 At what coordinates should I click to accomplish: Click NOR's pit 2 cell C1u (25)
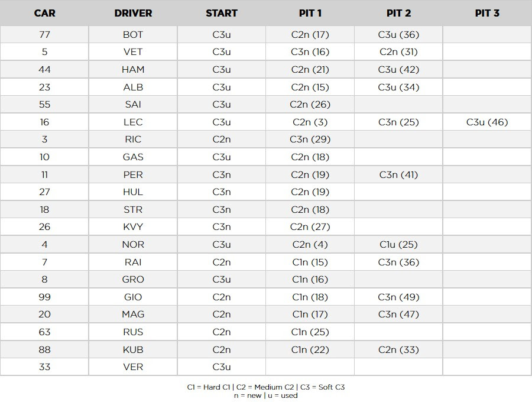click(x=398, y=245)
